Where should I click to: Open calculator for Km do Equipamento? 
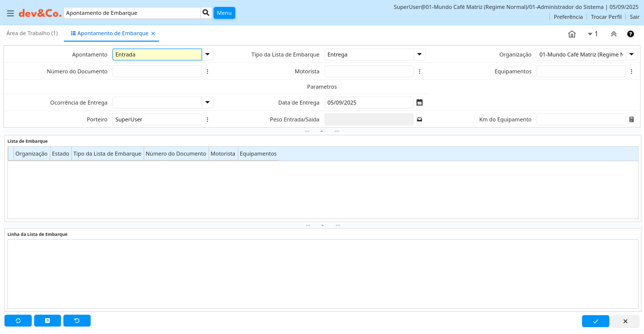point(632,119)
